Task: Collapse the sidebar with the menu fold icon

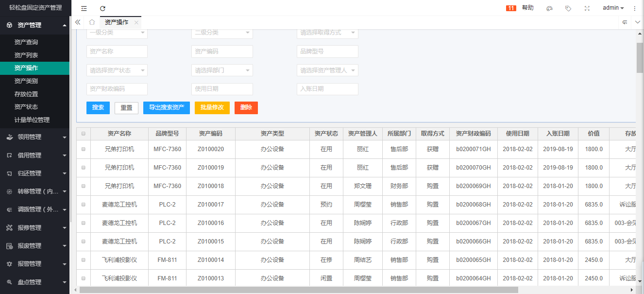Action: tap(84, 8)
